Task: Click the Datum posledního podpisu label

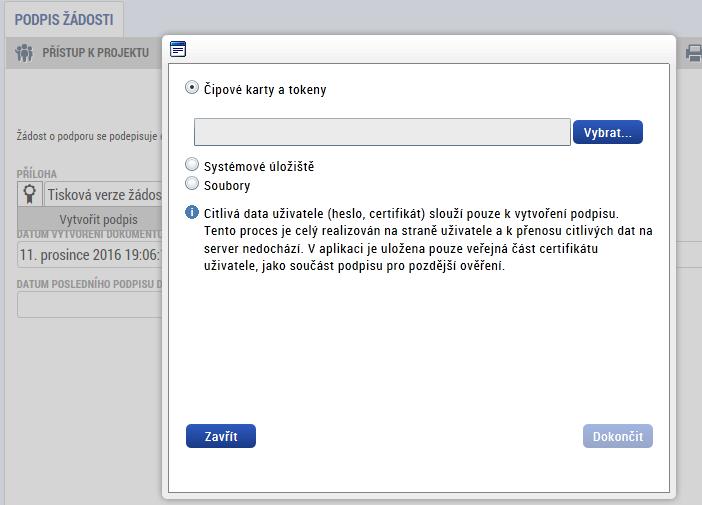Action: (x=90, y=284)
